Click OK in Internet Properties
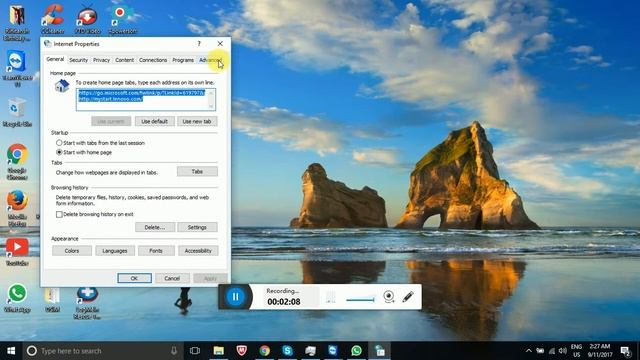640x360 pixels. [134, 278]
